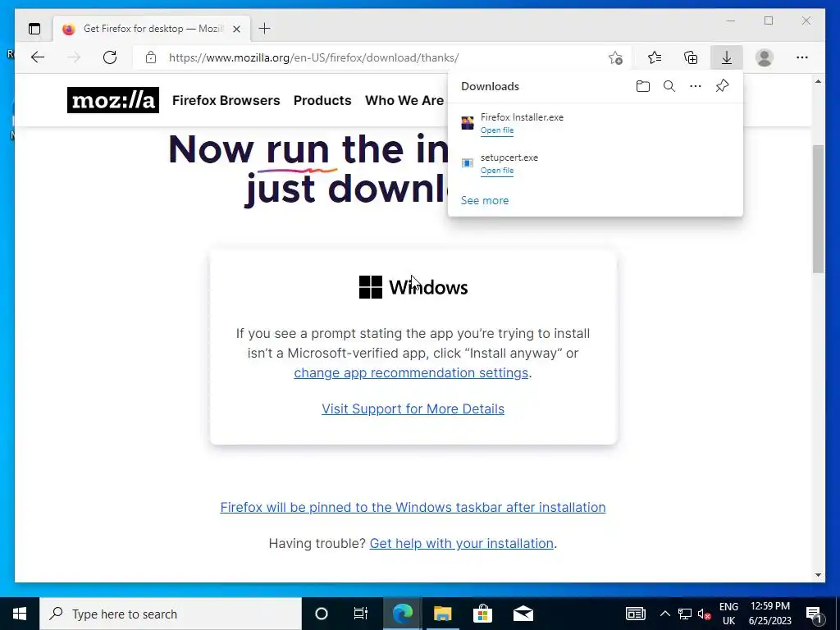
Task: Open file link for Firefox Installer.exe
Action: click(x=496, y=130)
